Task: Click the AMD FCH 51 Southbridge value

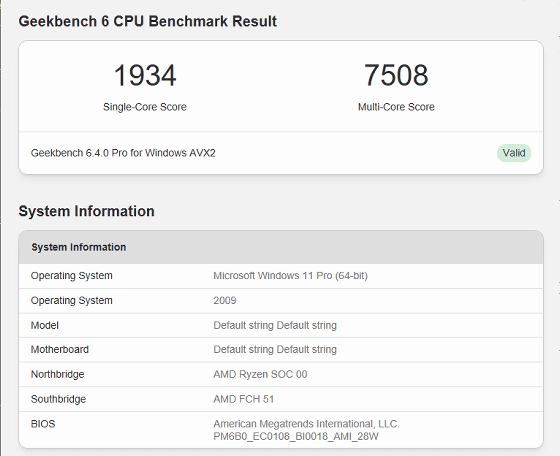Action: pyautogui.click(x=244, y=399)
